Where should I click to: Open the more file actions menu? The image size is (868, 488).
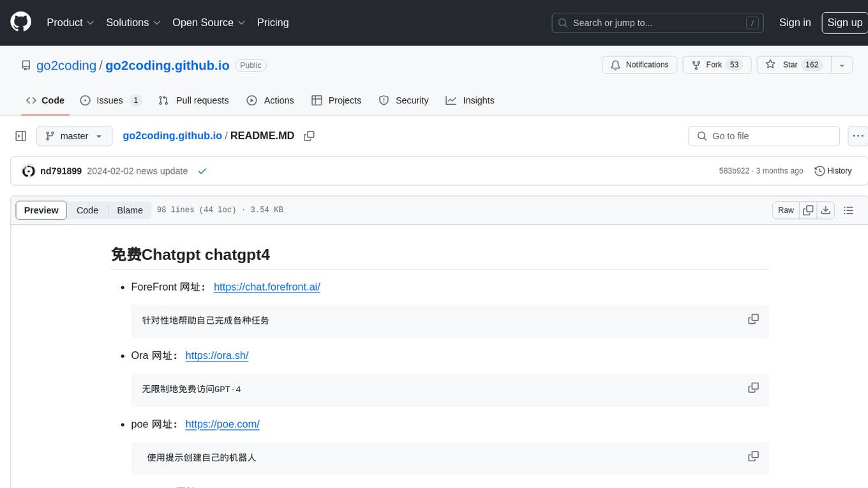click(858, 136)
